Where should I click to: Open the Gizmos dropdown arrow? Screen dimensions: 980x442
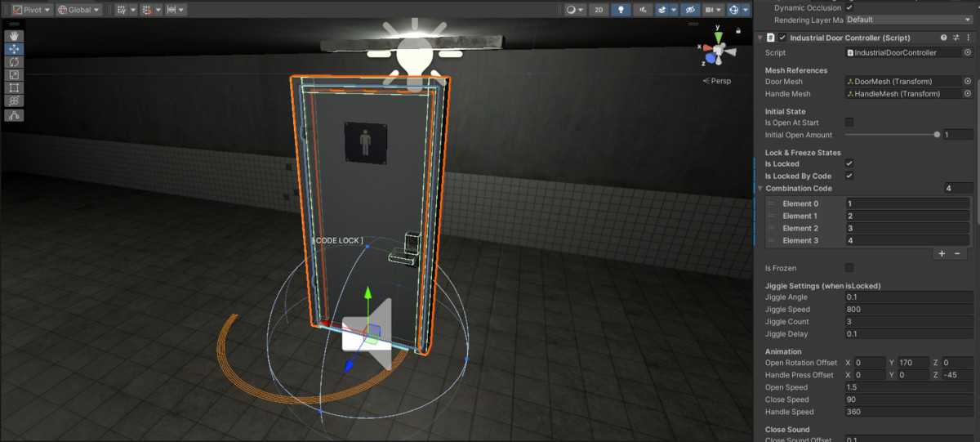[x=744, y=10]
